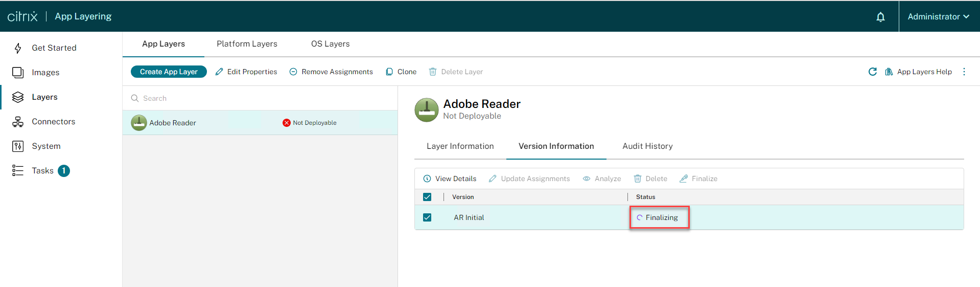The height and width of the screenshot is (287, 980).
Task: Click the AR Initial version name
Action: [x=469, y=217]
